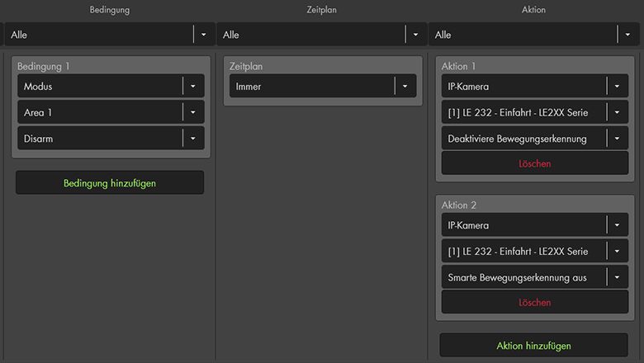This screenshot has height=363, width=644.
Task: Click the Löschen button in Aktion 2
Action: click(535, 302)
